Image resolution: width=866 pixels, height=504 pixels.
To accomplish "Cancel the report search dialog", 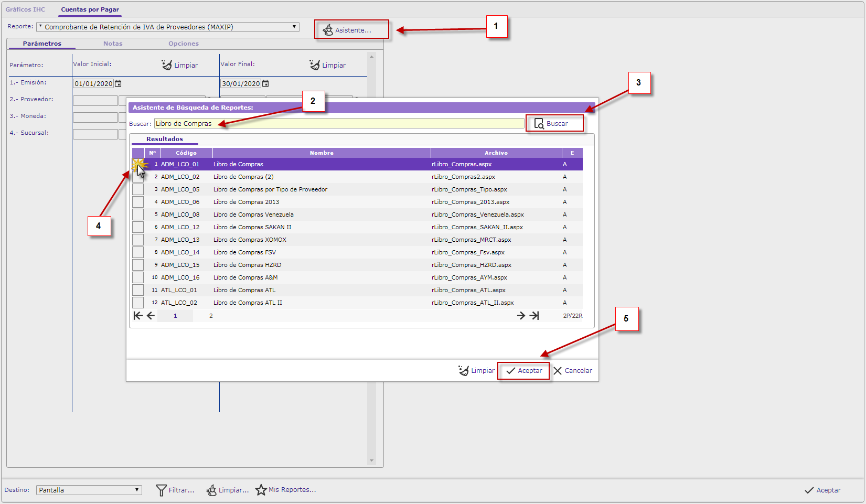I will pyautogui.click(x=573, y=371).
